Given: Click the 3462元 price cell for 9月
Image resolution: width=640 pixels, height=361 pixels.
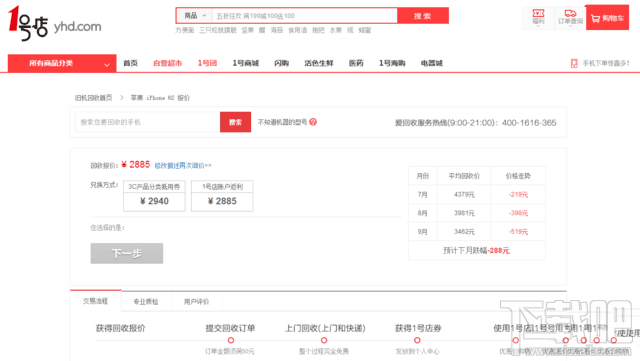Looking at the screenshot, I should tap(464, 232).
